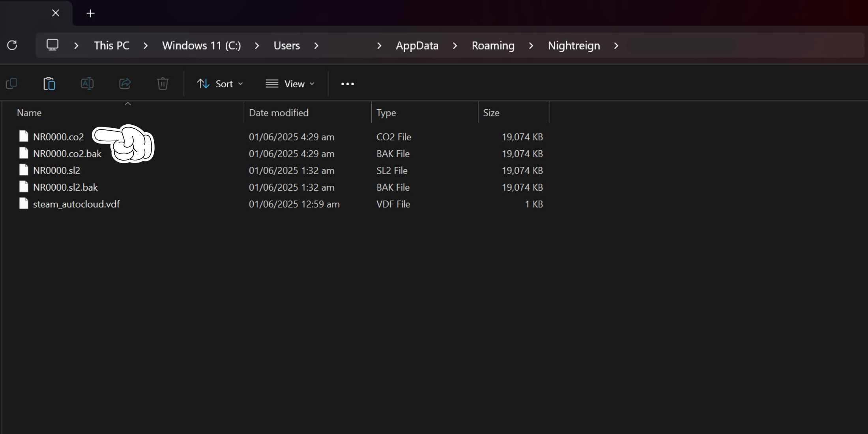Viewport: 868px width, 434px height.
Task: Open a new tab with plus button
Action: 90,13
